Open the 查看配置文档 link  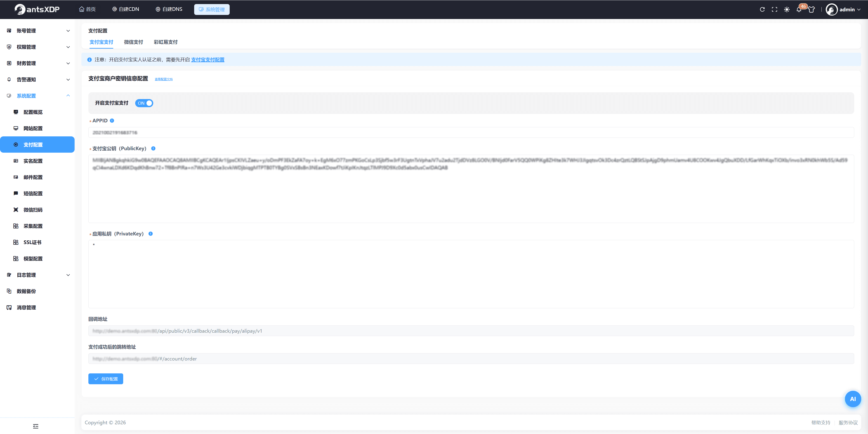click(164, 79)
